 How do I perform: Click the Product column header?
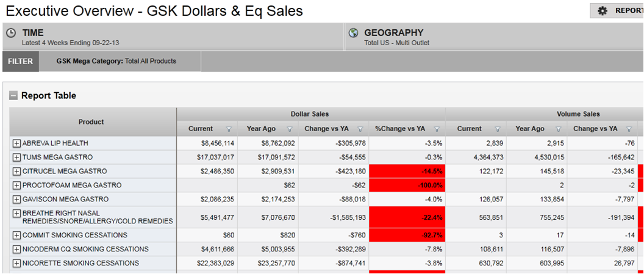coord(91,122)
